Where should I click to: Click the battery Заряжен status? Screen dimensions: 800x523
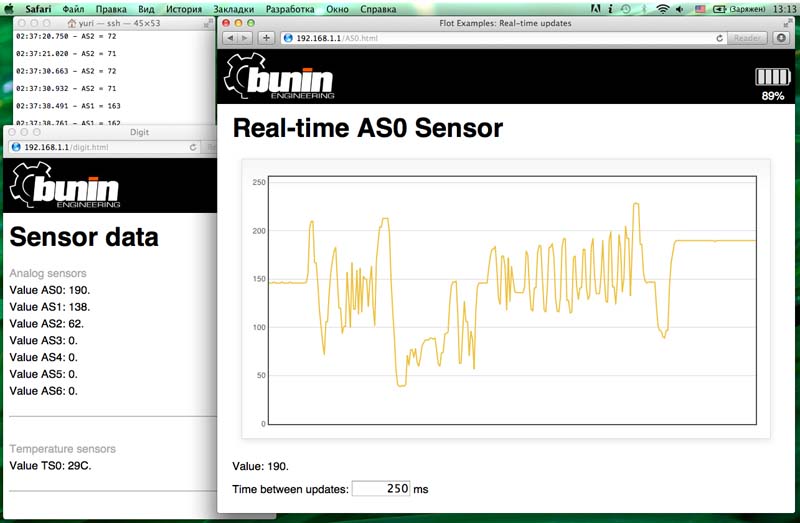tap(738, 9)
